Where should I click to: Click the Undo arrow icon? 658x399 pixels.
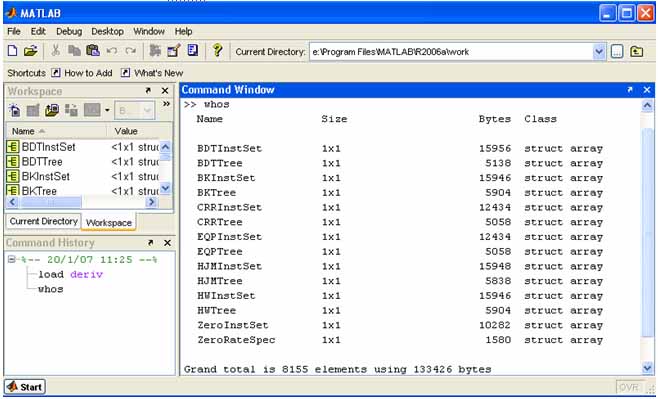112,51
